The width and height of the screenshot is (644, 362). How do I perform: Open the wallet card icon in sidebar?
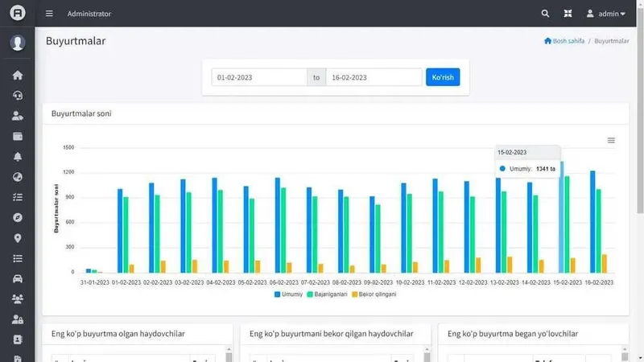(17, 136)
